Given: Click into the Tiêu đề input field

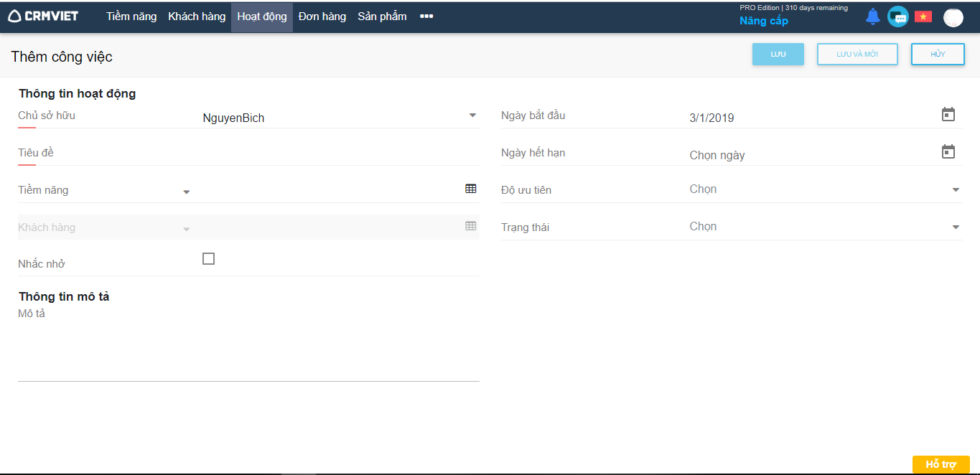Looking at the screenshot, I should point(337,153).
